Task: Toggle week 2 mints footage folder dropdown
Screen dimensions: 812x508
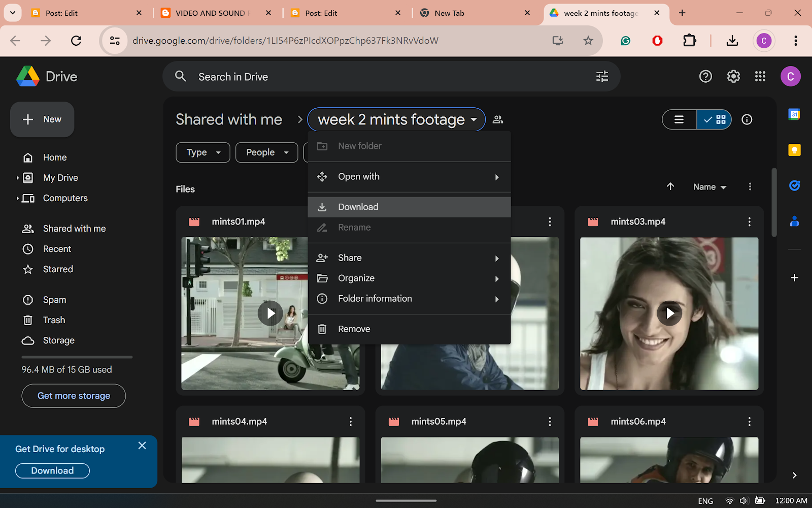Action: [x=396, y=120]
